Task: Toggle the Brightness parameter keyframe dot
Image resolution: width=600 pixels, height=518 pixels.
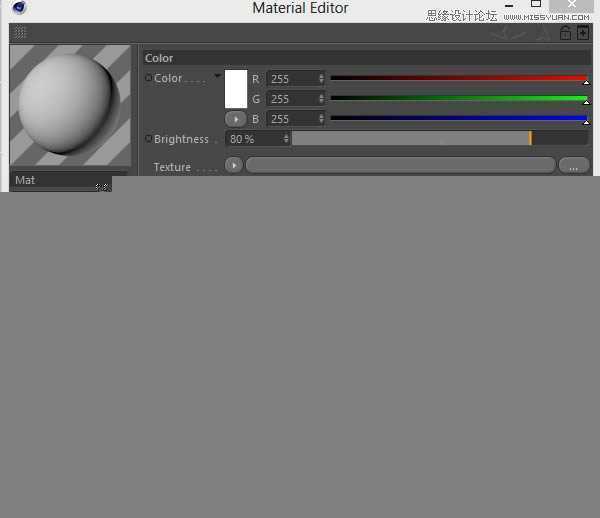Action: [x=148, y=139]
